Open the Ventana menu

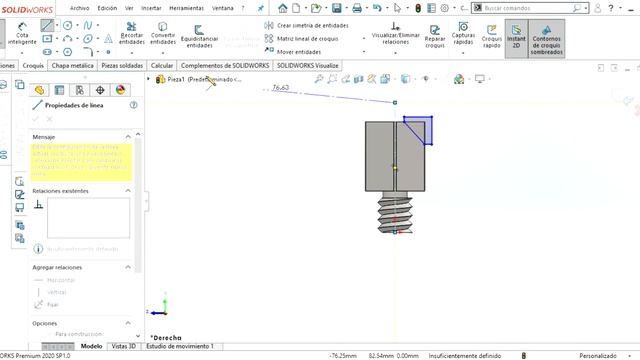tap(222, 8)
